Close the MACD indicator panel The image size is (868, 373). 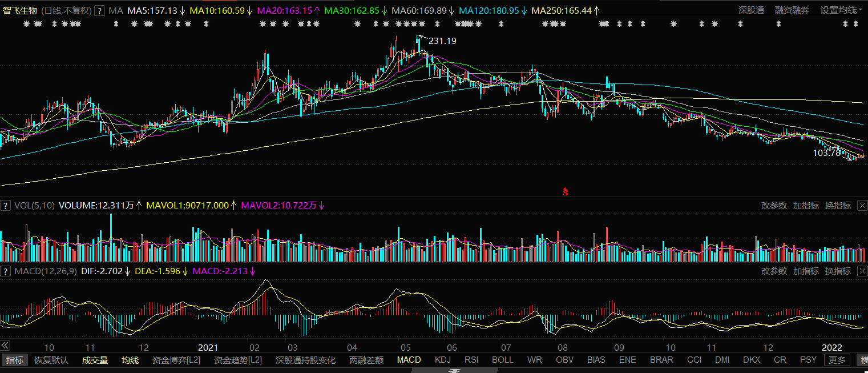coord(862,271)
